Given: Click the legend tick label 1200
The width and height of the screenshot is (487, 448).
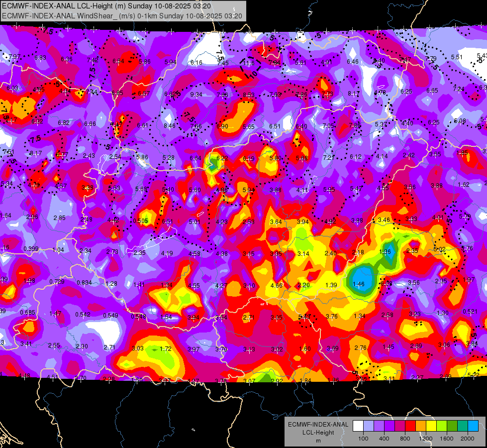Looking at the screenshot, I should pyautogui.click(x=425, y=439).
